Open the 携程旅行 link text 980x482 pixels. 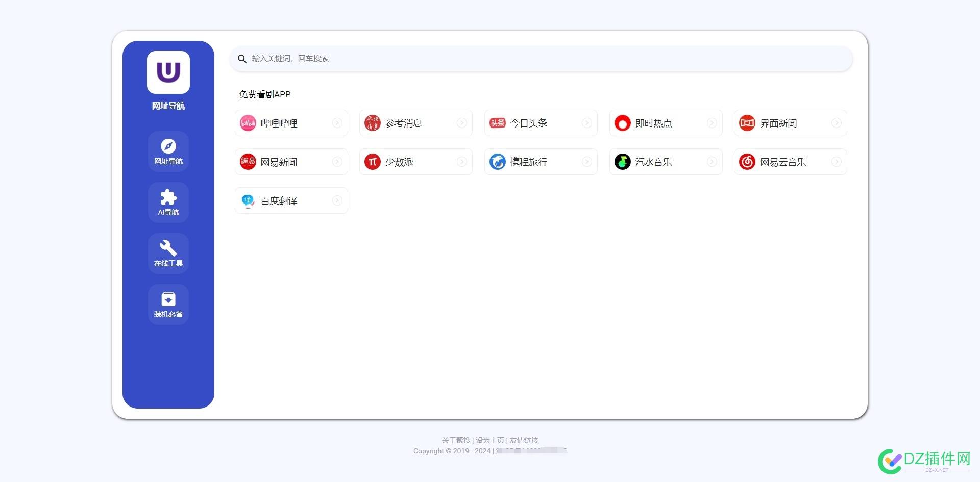pos(529,162)
